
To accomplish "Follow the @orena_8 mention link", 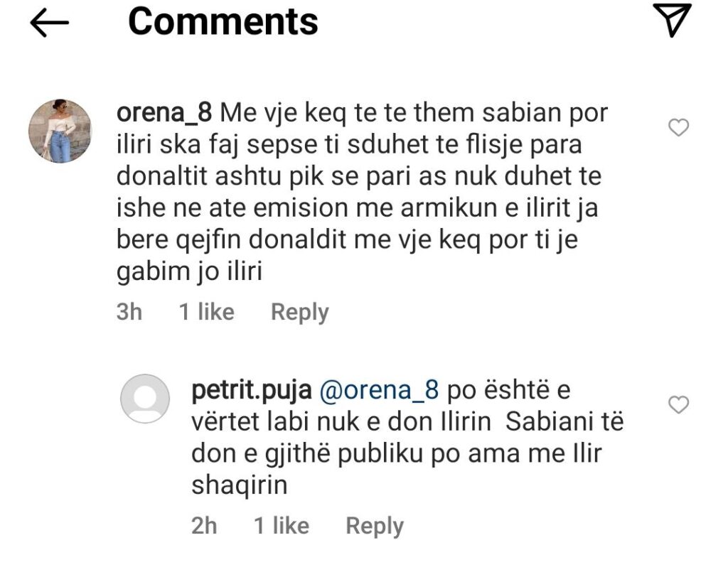I will pos(381,390).
